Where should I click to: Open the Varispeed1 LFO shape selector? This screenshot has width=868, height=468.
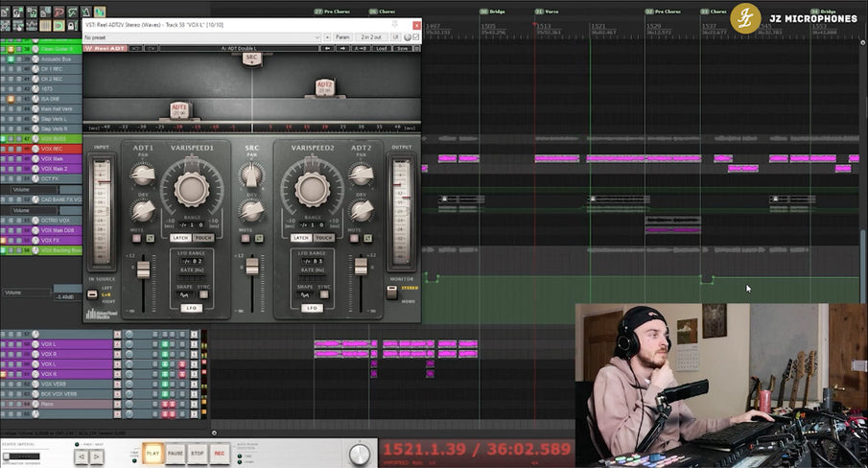tap(185, 294)
